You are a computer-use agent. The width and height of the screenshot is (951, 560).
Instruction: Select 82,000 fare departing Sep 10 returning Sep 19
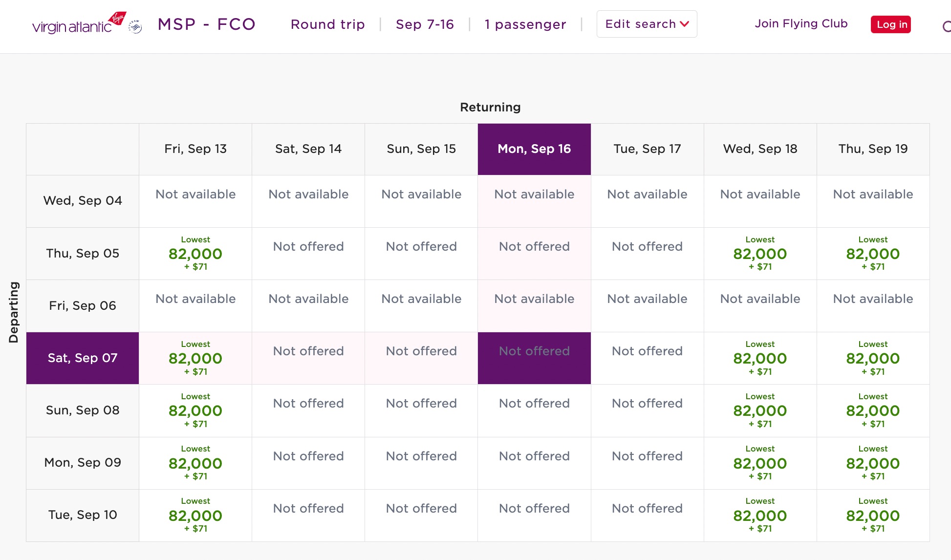point(873,515)
